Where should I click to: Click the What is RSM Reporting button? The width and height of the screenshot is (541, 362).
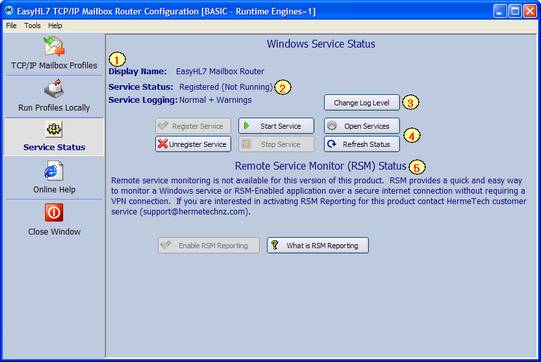coord(318,245)
